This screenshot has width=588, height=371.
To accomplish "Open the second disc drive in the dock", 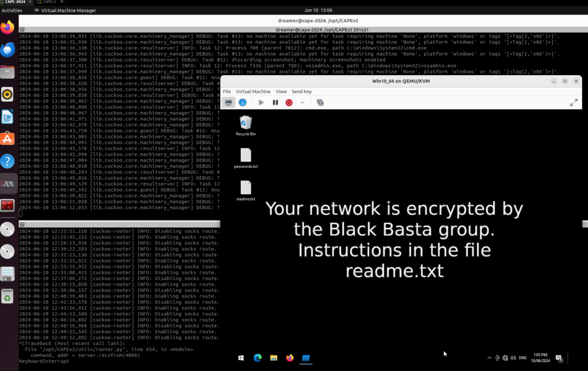I will click(x=7, y=252).
